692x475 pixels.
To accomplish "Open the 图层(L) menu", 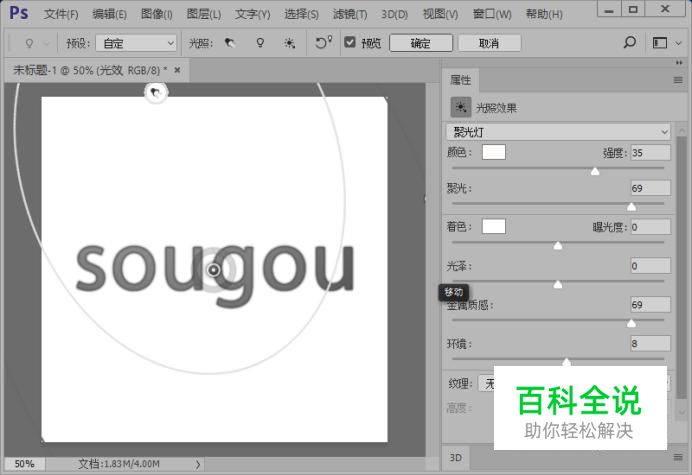I will point(203,14).
